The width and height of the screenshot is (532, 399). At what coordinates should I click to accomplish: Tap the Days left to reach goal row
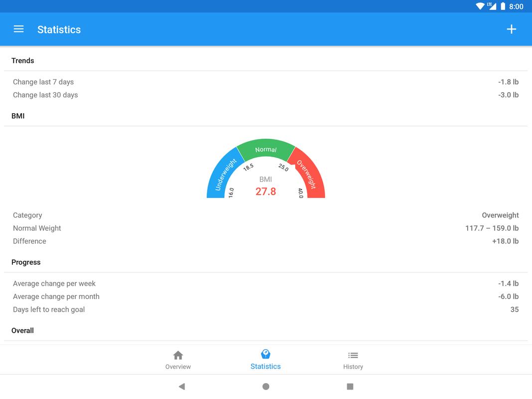coord(266,309)
